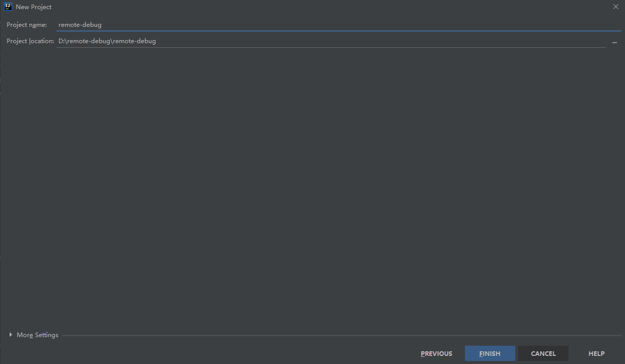Open Help for the wizard

[597, 353]
